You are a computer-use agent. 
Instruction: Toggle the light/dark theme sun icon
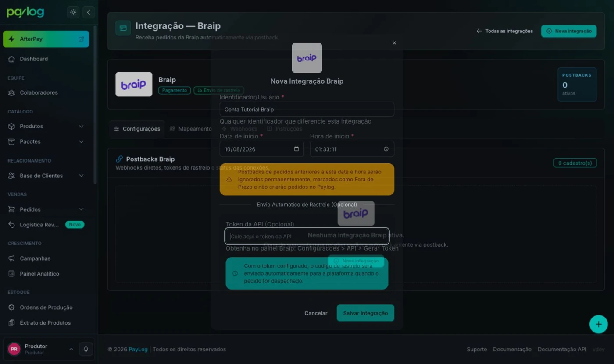click(73, 12)
